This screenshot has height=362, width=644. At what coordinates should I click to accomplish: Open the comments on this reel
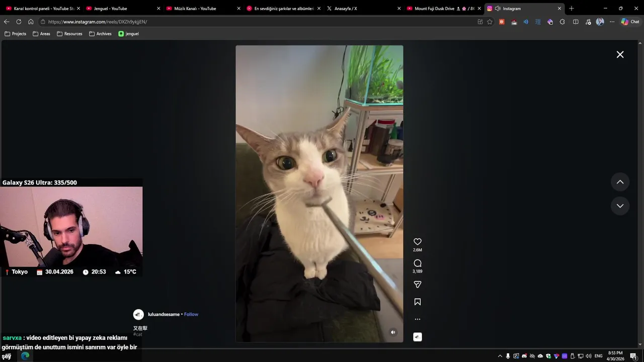417,263
